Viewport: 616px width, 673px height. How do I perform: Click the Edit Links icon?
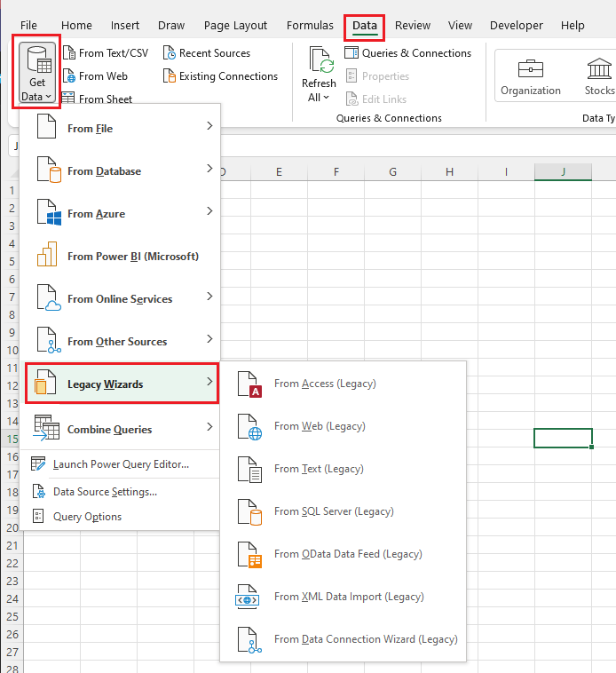351,99
